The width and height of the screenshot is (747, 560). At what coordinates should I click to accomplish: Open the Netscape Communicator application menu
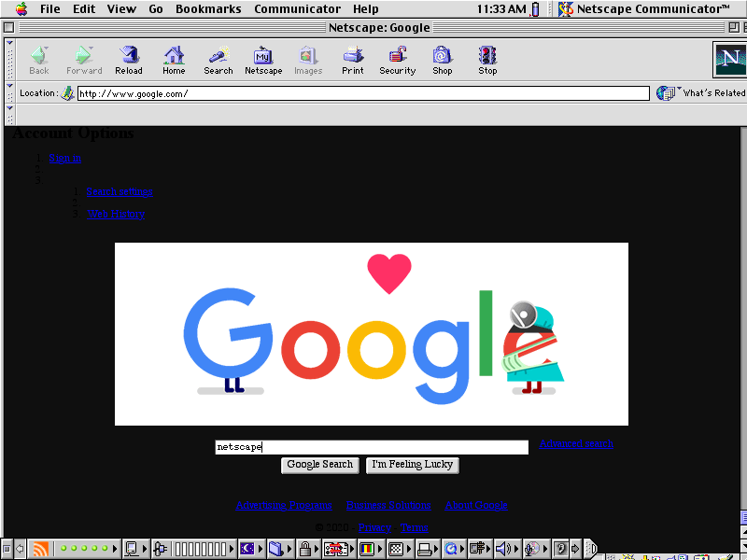pos(645,9)
